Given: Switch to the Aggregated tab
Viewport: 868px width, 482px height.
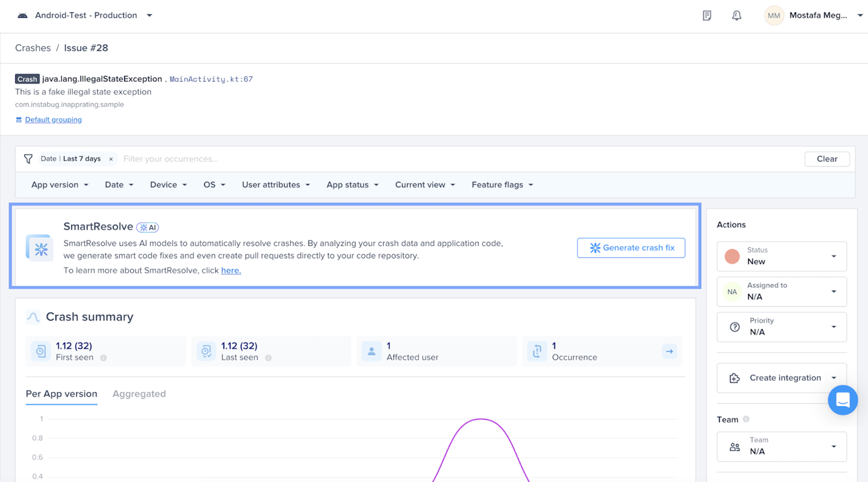Looking at the screenshot, I should [x=139, y=394].
